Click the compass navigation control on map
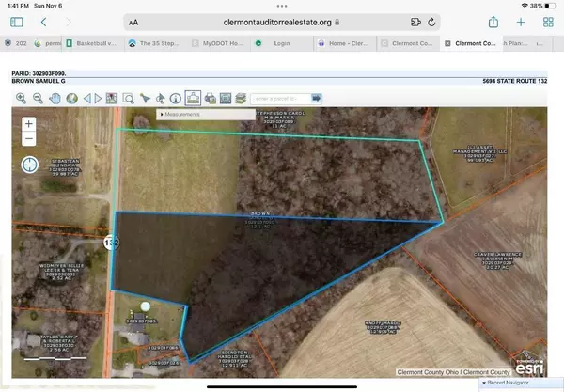This screenshot has width=564, height=392. pos(30,165)
